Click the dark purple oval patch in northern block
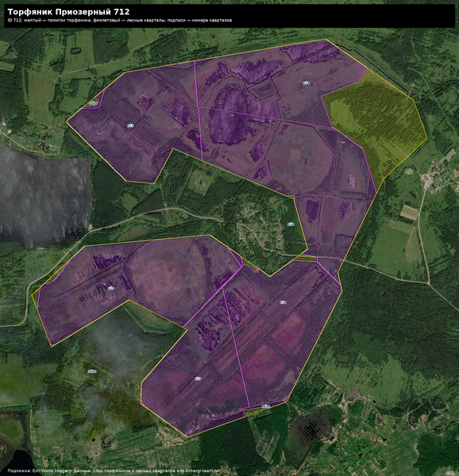This screenshot has width=459, height=476. 229,117
